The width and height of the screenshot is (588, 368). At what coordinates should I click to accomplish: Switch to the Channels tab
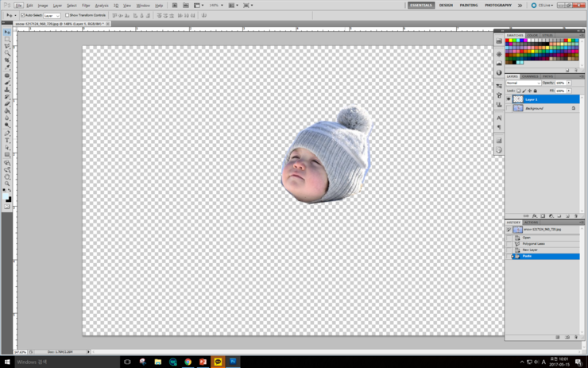point(530,76)
